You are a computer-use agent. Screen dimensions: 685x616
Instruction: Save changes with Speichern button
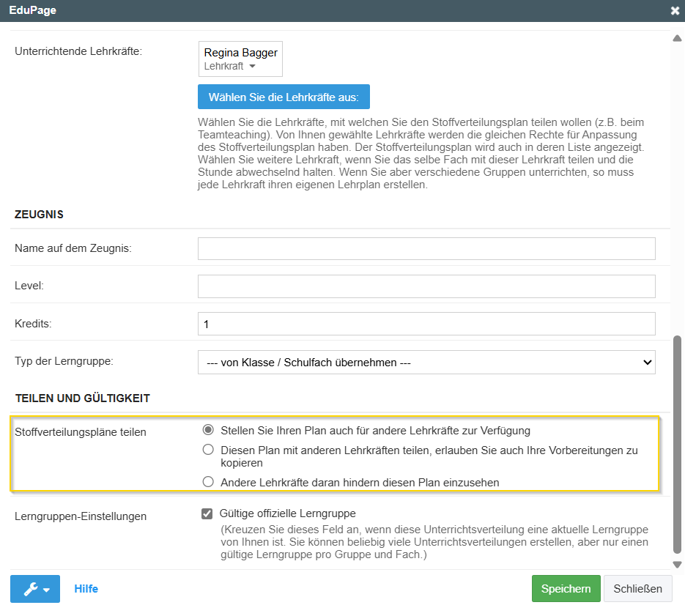(566, 589)
